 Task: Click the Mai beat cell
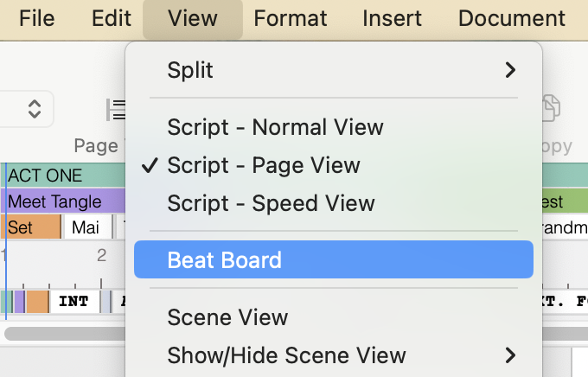[x=87, y=227]
